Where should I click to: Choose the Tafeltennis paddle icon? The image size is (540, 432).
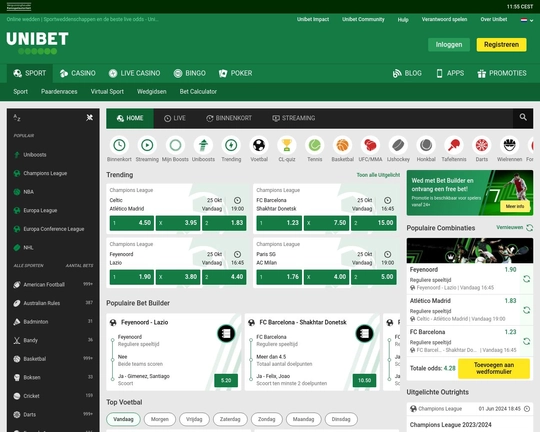454,145
